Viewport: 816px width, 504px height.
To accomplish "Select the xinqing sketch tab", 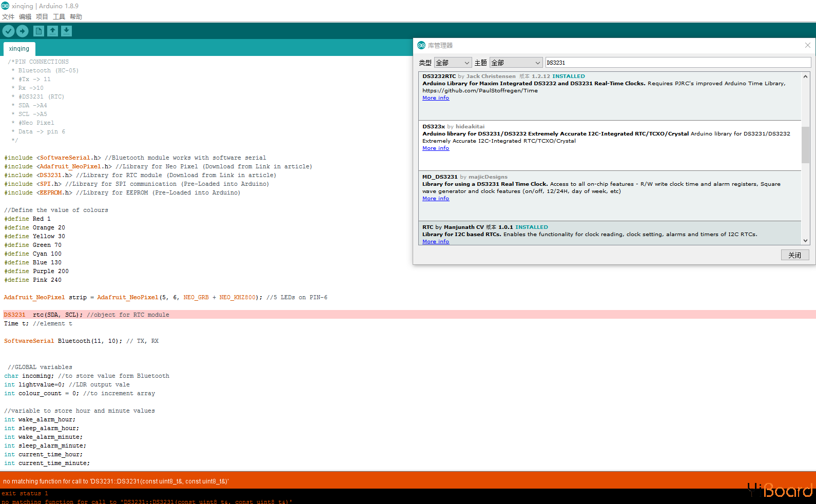I will tap(19, 49).
